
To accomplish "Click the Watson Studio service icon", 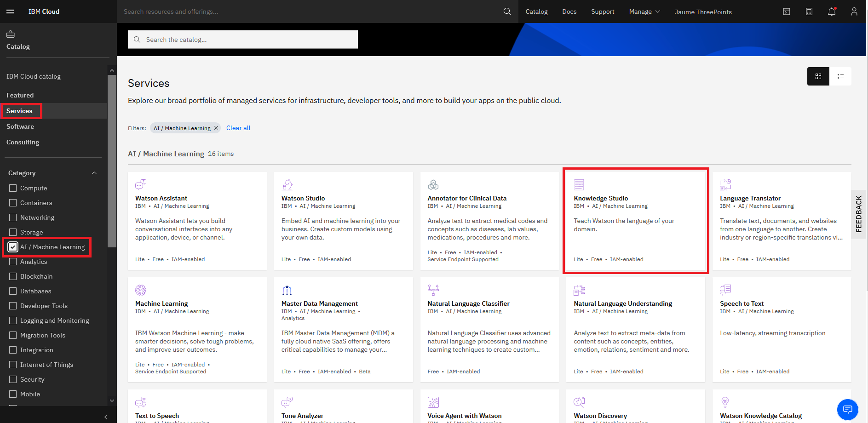I will [x=287, y=184].
